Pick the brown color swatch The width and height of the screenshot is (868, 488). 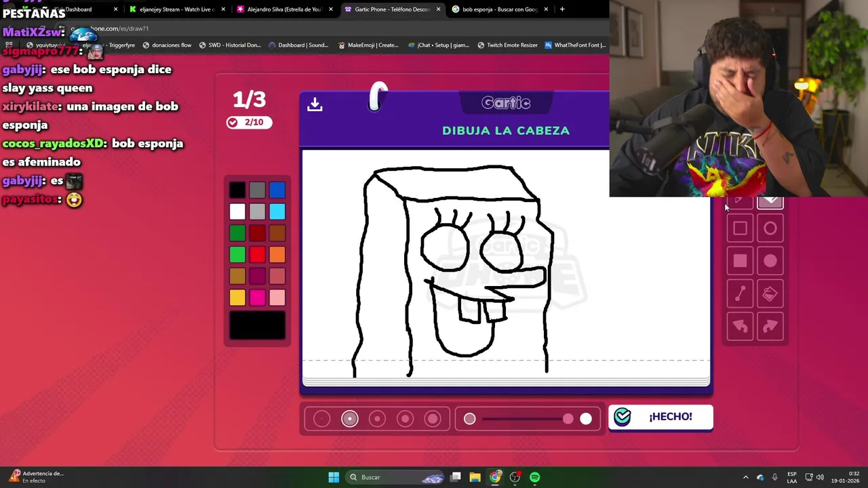click(277, 234)
